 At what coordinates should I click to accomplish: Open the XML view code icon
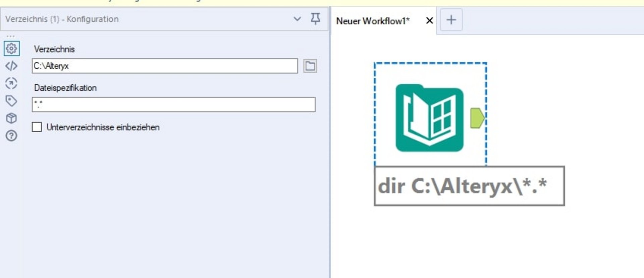point(11,66)
